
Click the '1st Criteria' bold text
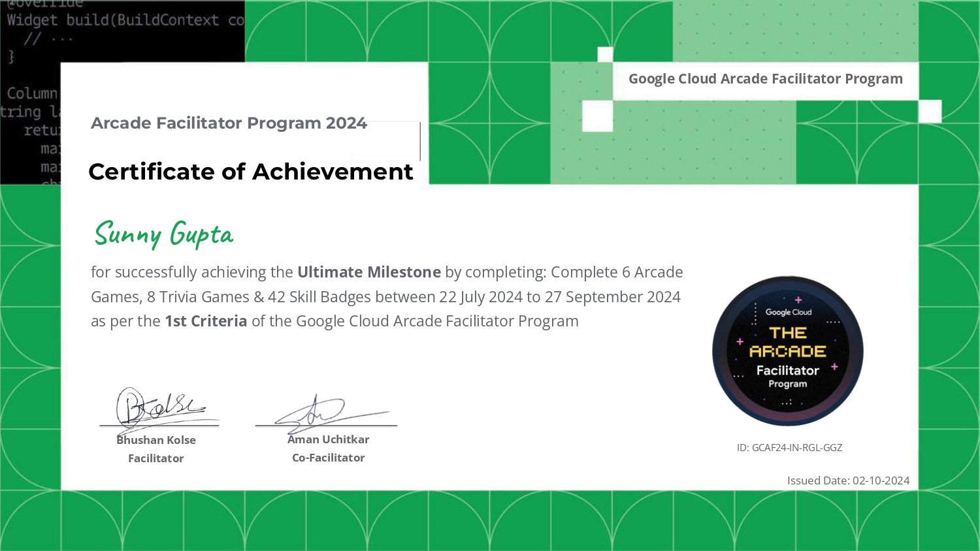[206, 321]
